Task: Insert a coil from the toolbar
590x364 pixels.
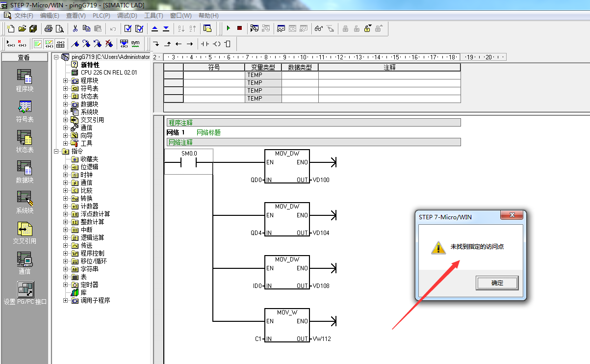Action: (216, 44)
